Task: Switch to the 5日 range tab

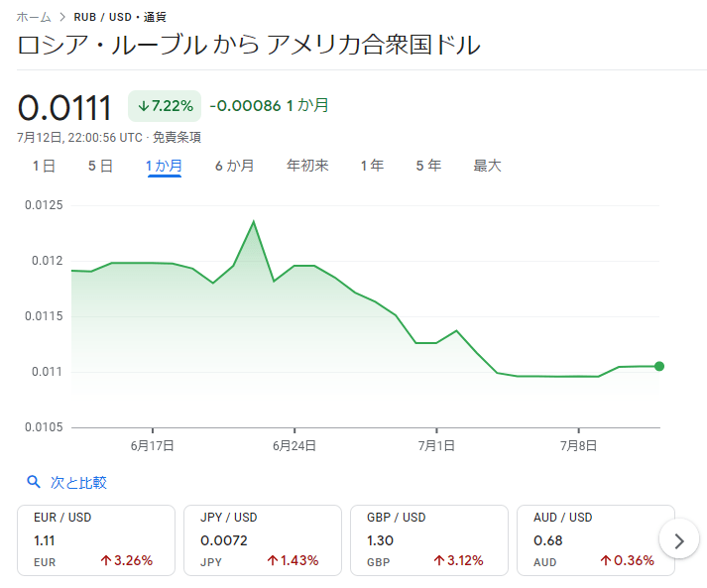Action: pos(100,166)
